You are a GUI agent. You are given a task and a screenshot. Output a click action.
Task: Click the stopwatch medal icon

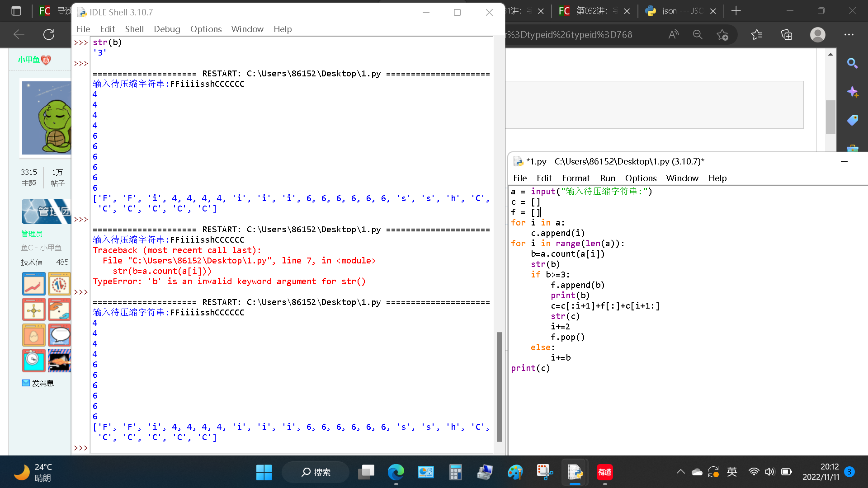pyautogui.click(x=34, y=360)
